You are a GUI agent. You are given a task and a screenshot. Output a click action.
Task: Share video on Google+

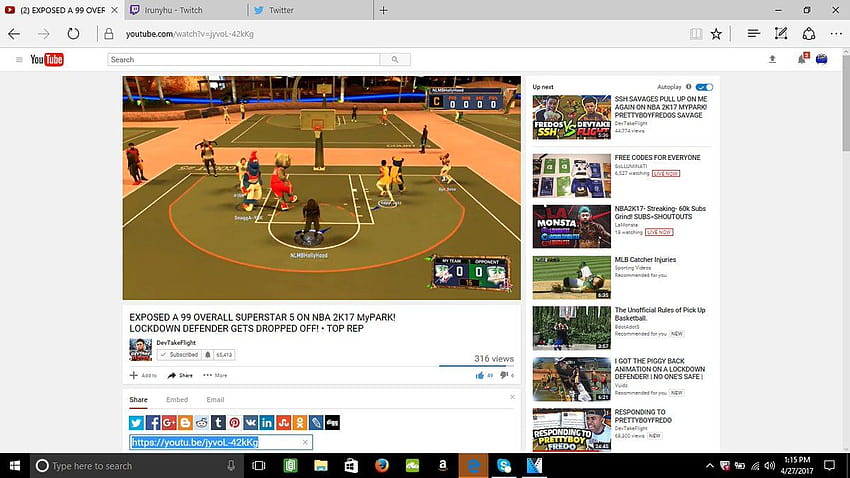[169, 423]
